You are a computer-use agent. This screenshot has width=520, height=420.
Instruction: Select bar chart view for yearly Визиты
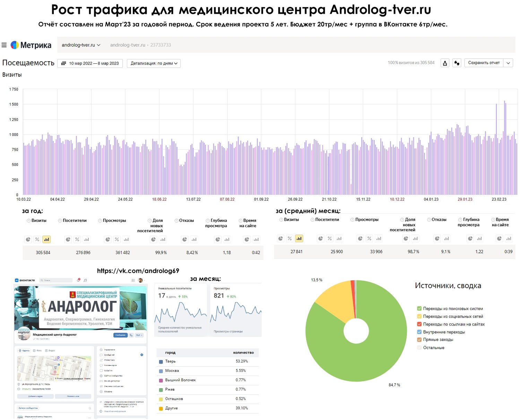click(46, 239)
